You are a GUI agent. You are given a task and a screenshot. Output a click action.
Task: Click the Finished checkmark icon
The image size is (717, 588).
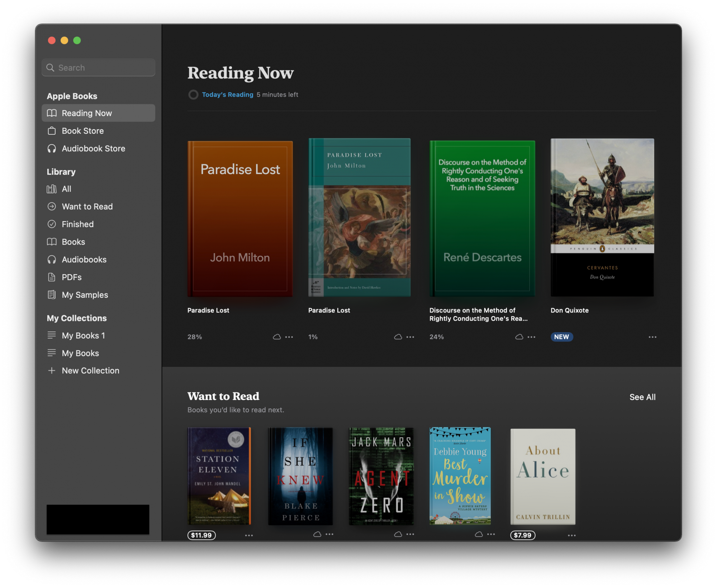coord(52,224)
